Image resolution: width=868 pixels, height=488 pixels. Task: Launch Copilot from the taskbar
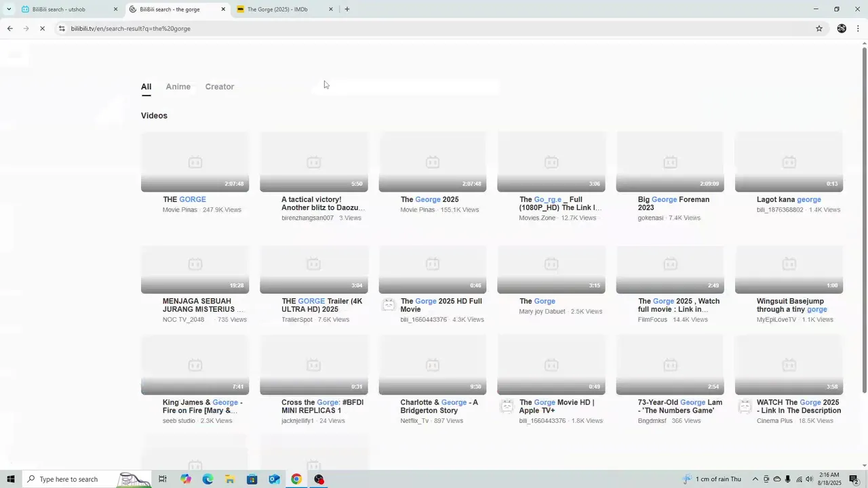click(x=186, y=479)
